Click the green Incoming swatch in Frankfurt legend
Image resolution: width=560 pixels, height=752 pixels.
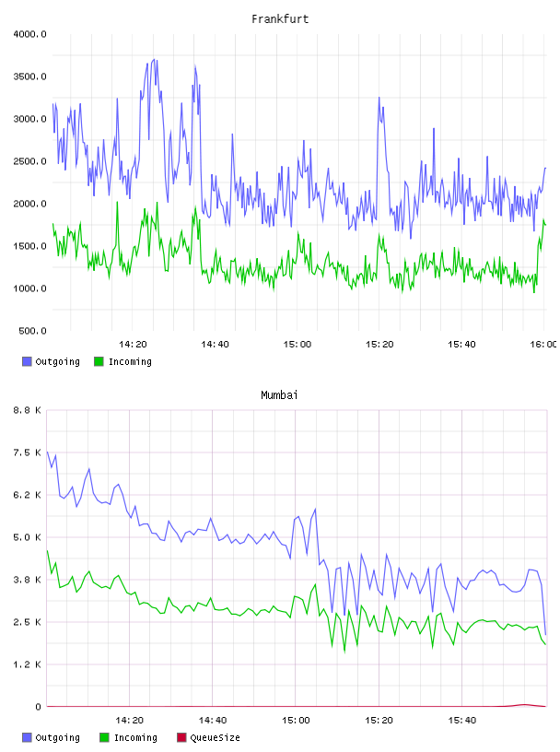pos(99,361)
